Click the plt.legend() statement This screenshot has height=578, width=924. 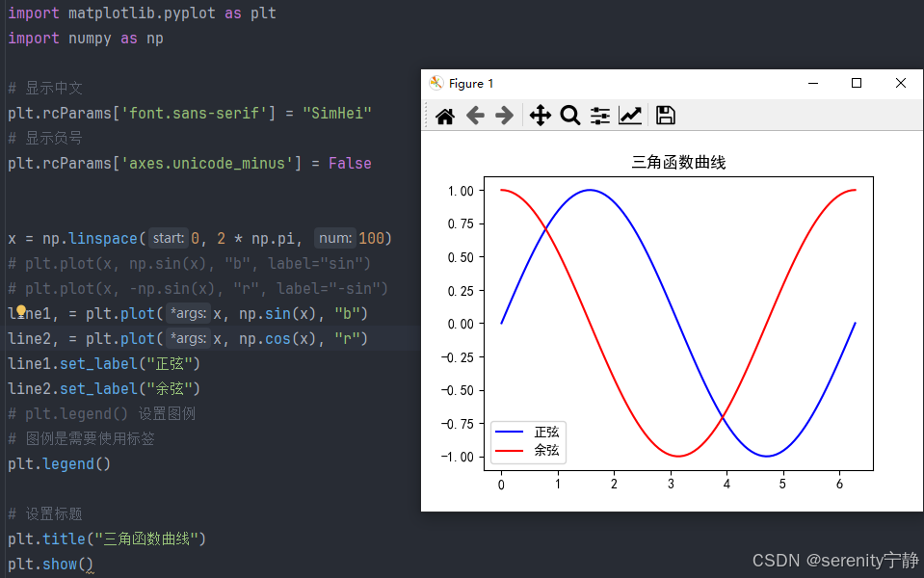click(x=59, y=463)
